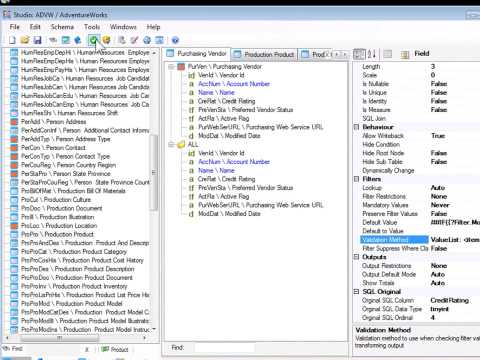Click the toolbar icon left of pencil

122,40
